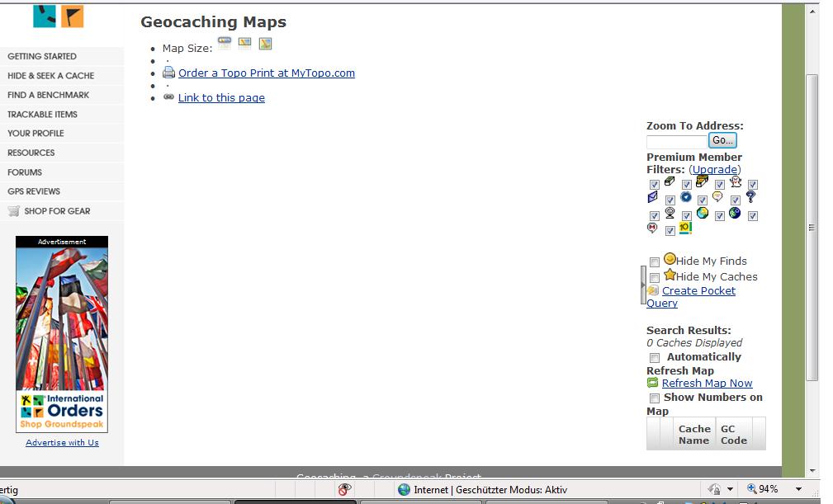Open the dropdown arrow beside the lock icon
This screenshot has width=833, height=504.
click(730, 489)
